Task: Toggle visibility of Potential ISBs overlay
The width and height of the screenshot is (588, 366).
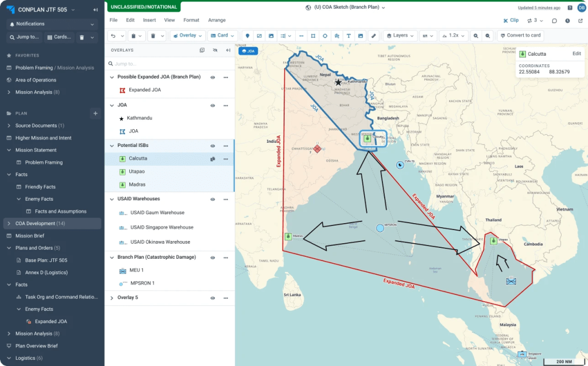Action: 212,146
